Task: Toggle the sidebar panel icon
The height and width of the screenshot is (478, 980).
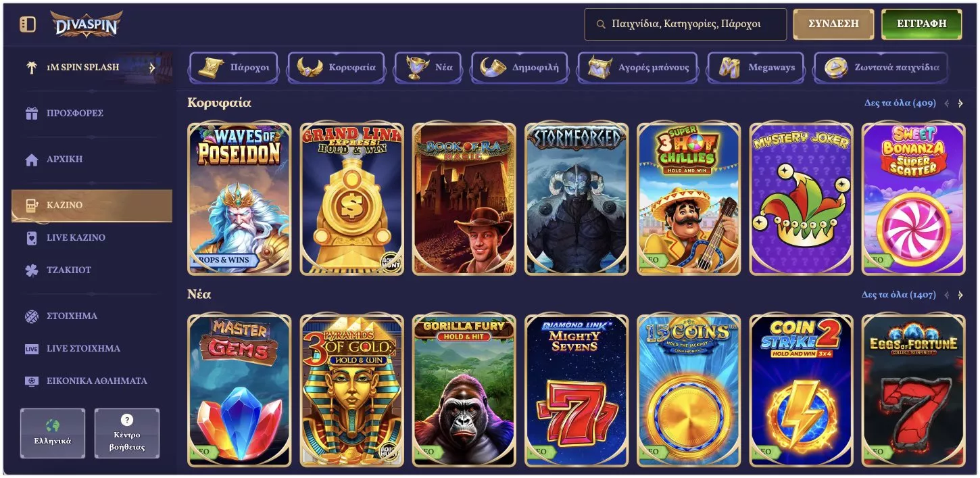Action: 28,24
